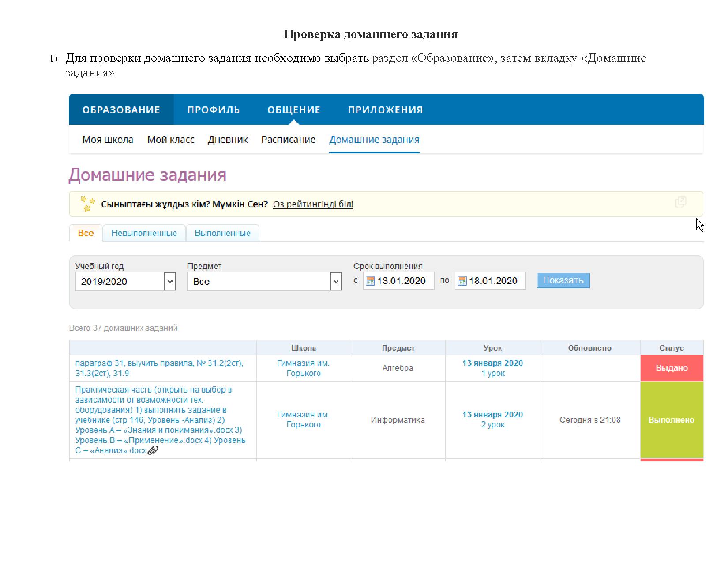Viewport: 728px width, 563px height.
Task: Open the Расписание tab
Action: [x=289, y=140]
